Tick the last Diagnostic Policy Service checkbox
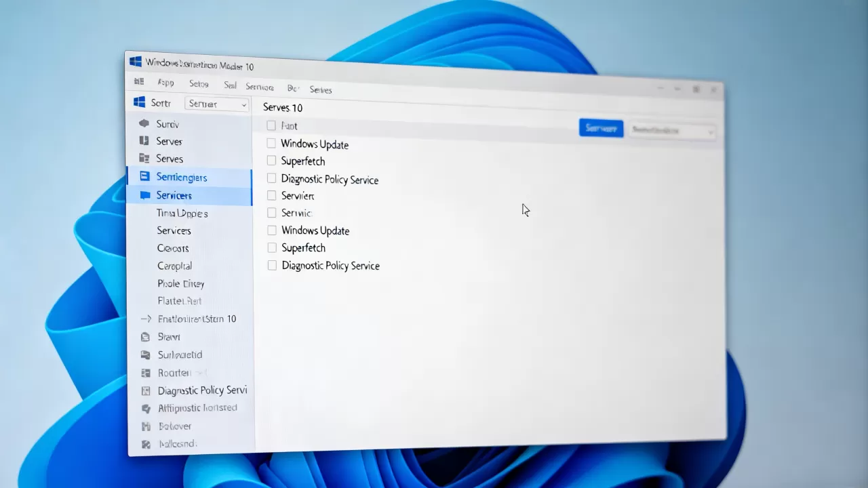 (272, 266)
